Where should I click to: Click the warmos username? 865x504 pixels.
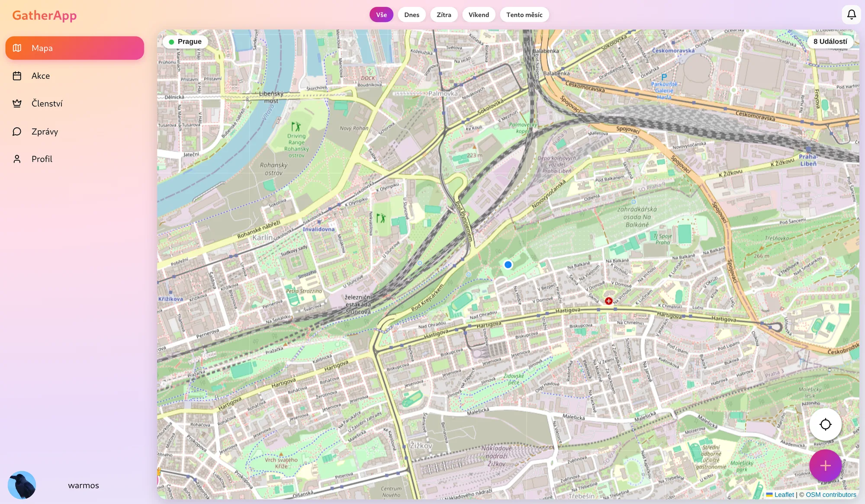(x=83, y=485)
